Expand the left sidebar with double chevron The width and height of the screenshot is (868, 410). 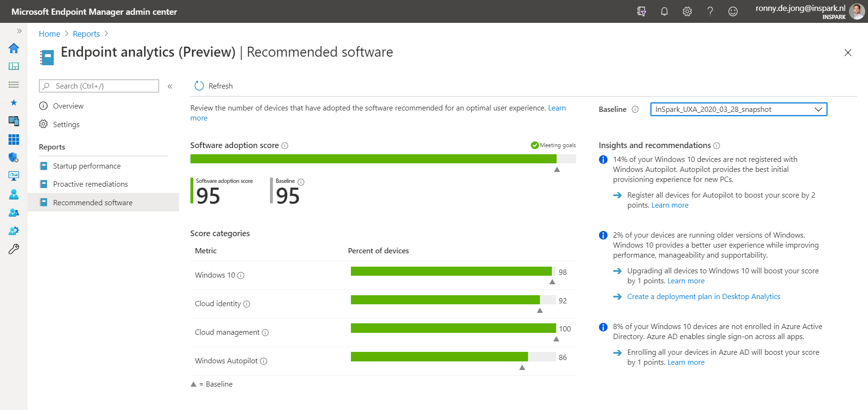coord(20,31)
